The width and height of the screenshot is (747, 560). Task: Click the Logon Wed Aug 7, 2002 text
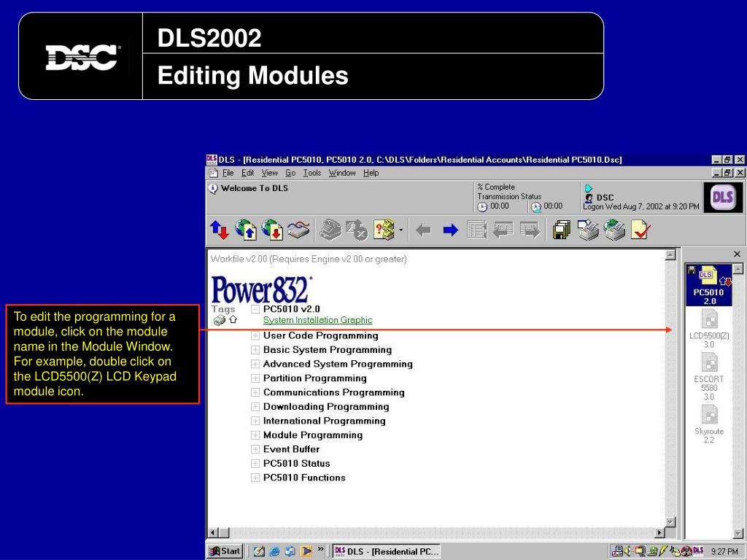point(641,206)
